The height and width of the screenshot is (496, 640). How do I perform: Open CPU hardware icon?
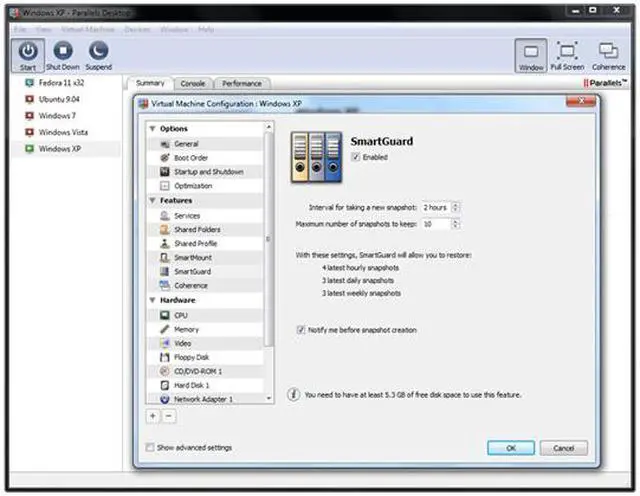[165, 316]
